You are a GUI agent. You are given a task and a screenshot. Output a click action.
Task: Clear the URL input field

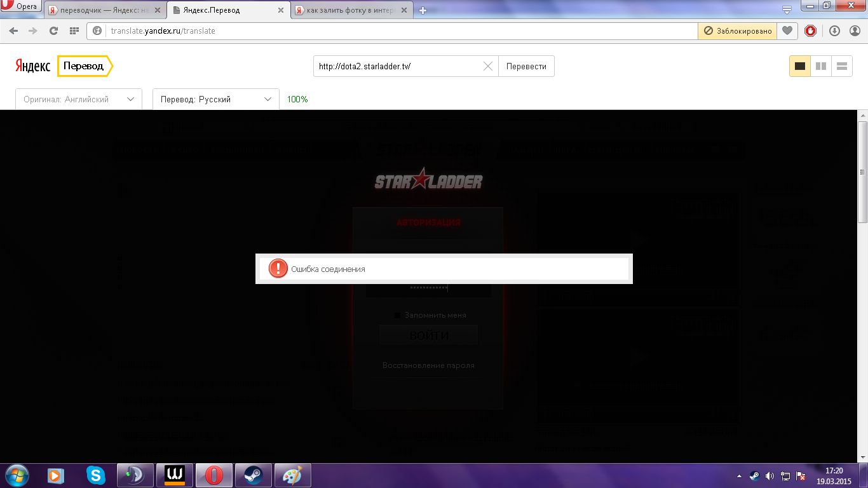488,66
